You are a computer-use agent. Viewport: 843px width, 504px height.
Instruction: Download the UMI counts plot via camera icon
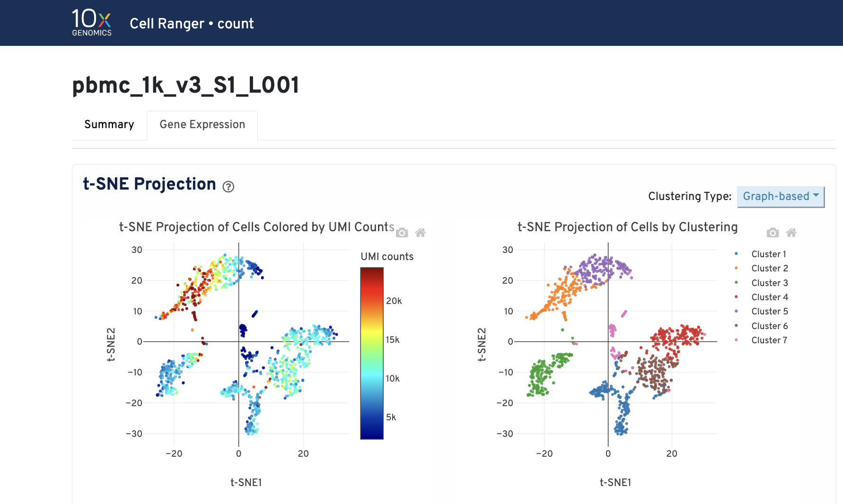(402, 233)
